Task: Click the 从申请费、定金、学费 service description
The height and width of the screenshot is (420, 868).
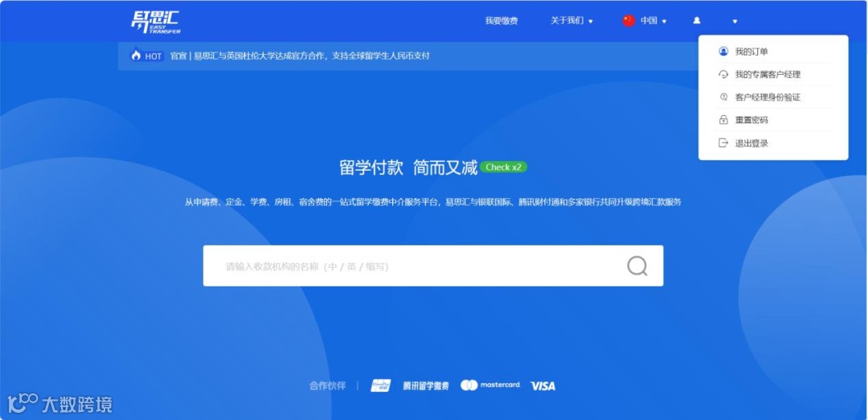Action: 433,202
